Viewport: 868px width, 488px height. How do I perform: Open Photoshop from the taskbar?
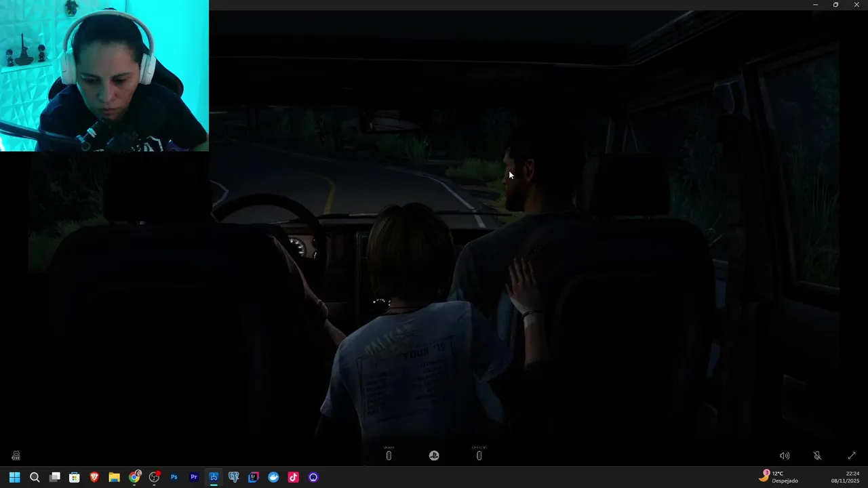click(174, 477)
